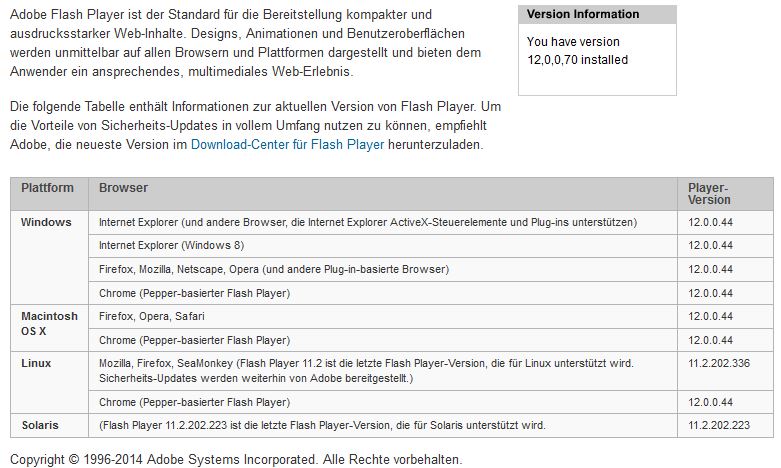Viewport: 781px width, 468px height.
Task: Click the Solaris Flash Player 11.2.202.223 description
Action: pos(322,425)
